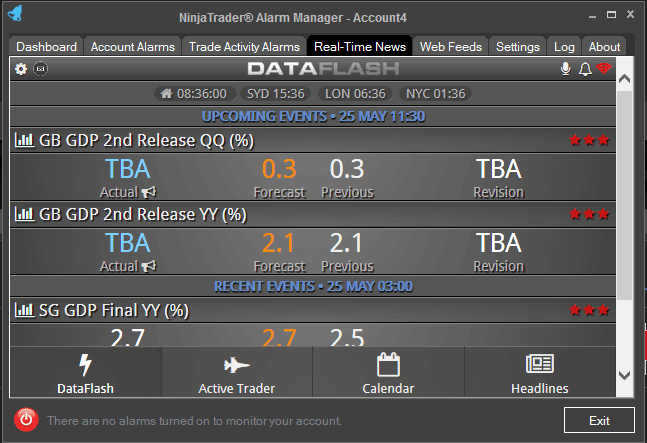The image size is (647, 443).
Task: Click the Upcoming Events 25 May header
Action: pos(313,116)
